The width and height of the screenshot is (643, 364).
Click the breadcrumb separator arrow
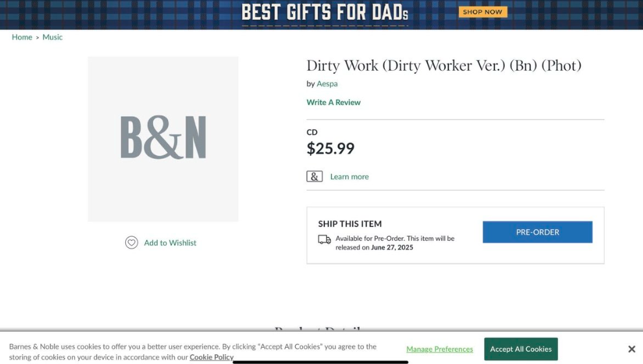[x=38, y=37]
